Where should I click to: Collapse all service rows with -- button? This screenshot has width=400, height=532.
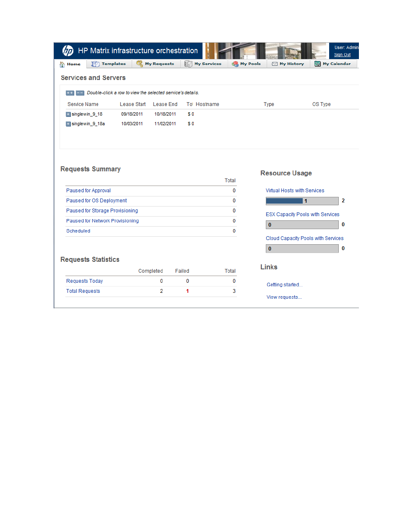click(80, 93)
